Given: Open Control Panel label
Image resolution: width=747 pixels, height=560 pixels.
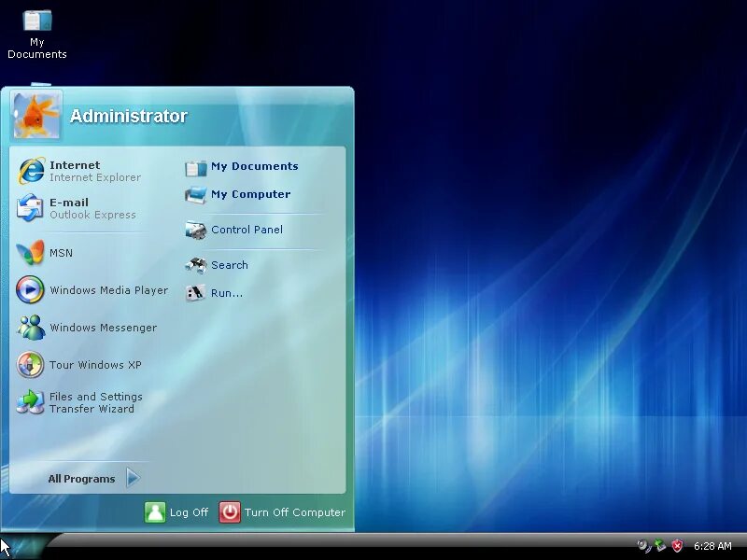Looking at the screenshot, I should 247,230.
